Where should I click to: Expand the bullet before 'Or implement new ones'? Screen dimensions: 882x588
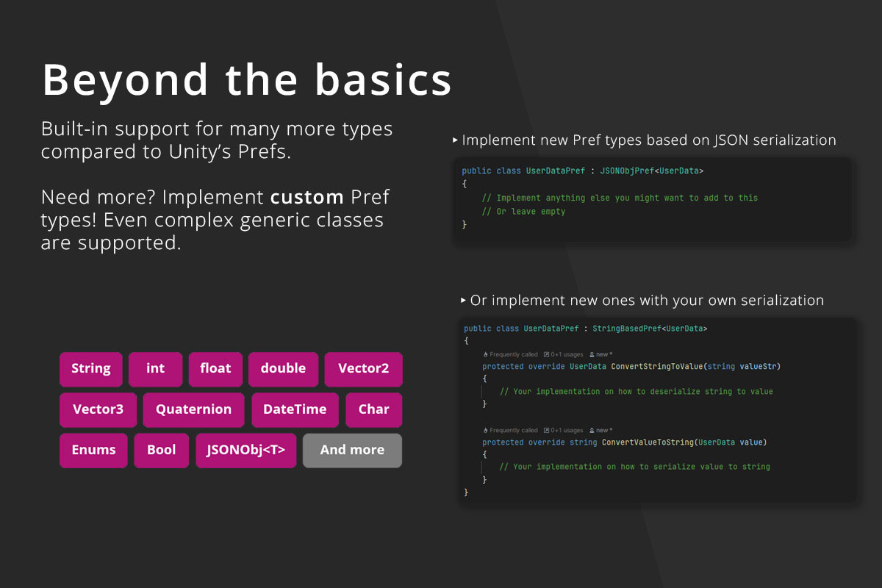(x=462, y=300)
